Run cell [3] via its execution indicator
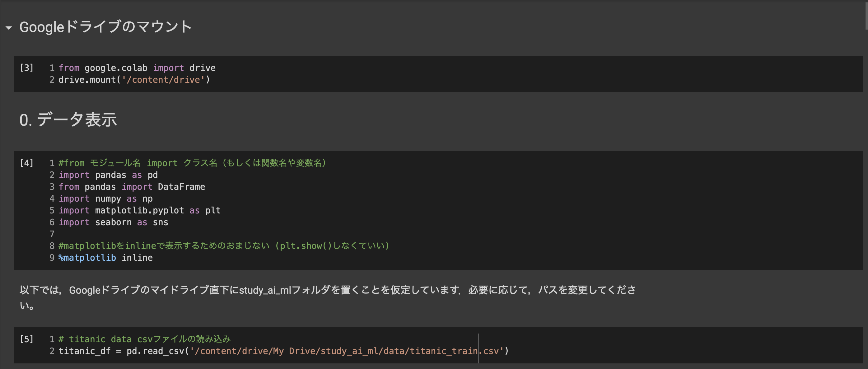This screenshot has width=868, height=369. pyautogui.click(x=26, y=68)
